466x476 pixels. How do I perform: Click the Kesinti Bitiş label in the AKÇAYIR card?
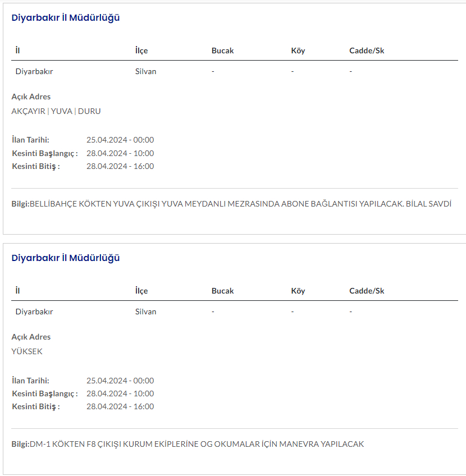click(36, 166)
